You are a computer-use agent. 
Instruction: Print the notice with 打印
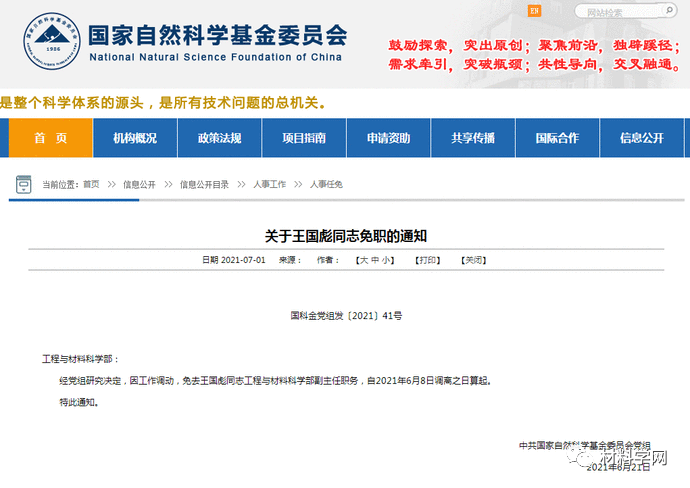427,260
